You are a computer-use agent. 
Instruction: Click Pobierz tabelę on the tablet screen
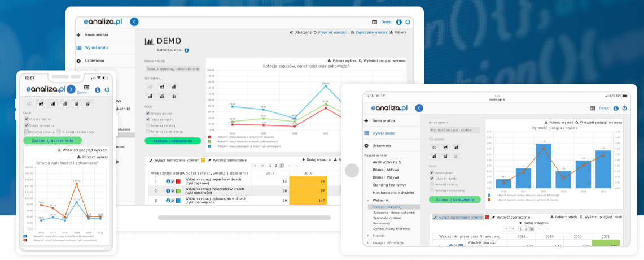[x=564, y=217]
